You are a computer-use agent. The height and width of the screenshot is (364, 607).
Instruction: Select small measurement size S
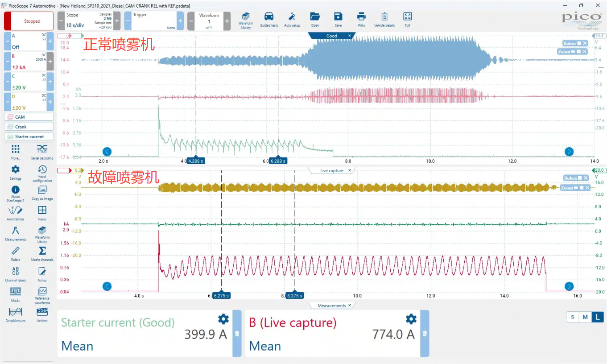tap(572, 317)
